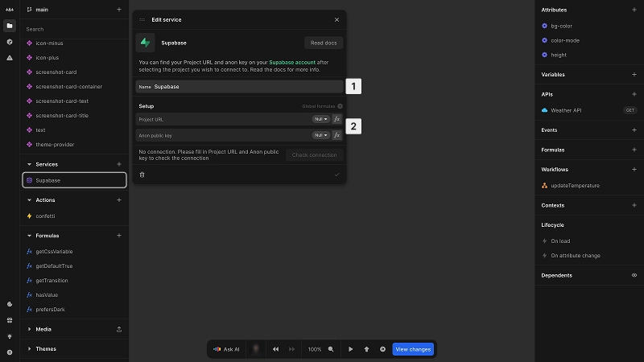Open the Supabase account link
The width and height of the screenshot is (644, 362).
(292, 63)
